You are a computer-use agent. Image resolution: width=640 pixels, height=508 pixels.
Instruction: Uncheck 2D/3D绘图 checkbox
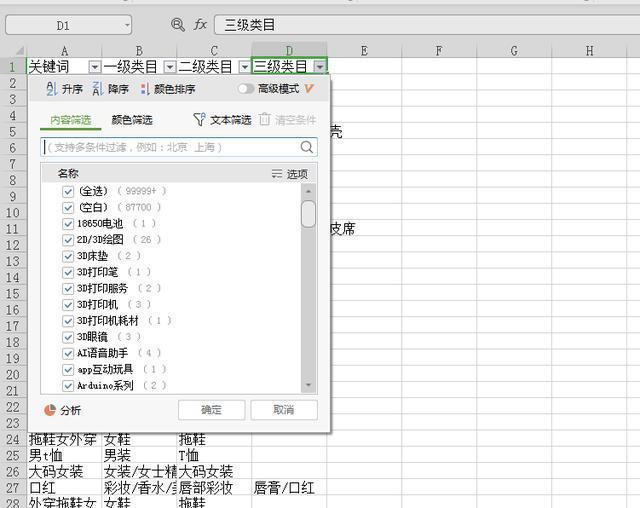(x=68, y=240)
